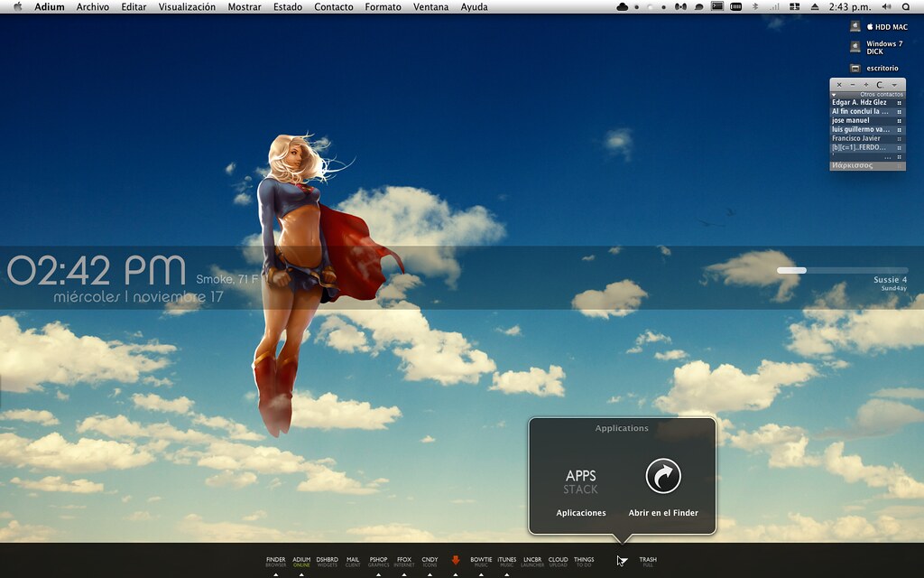
Task: Open the Editar menu
Action: coord(134,7)
